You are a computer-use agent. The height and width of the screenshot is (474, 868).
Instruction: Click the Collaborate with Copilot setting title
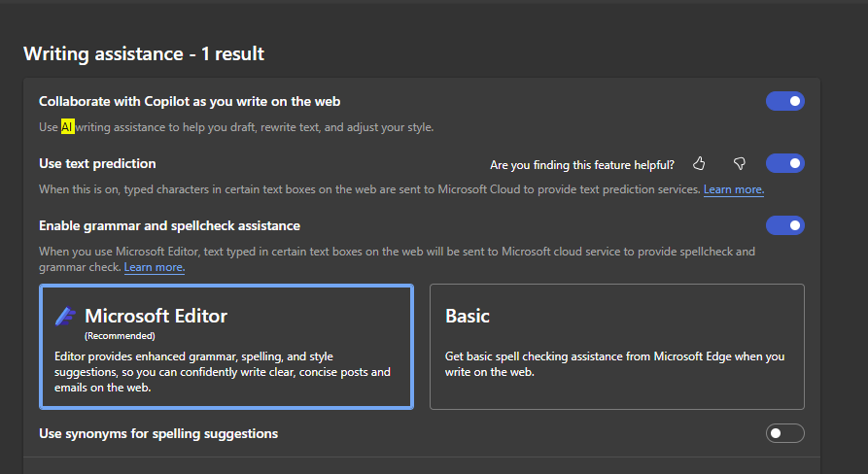click(190, 101)
